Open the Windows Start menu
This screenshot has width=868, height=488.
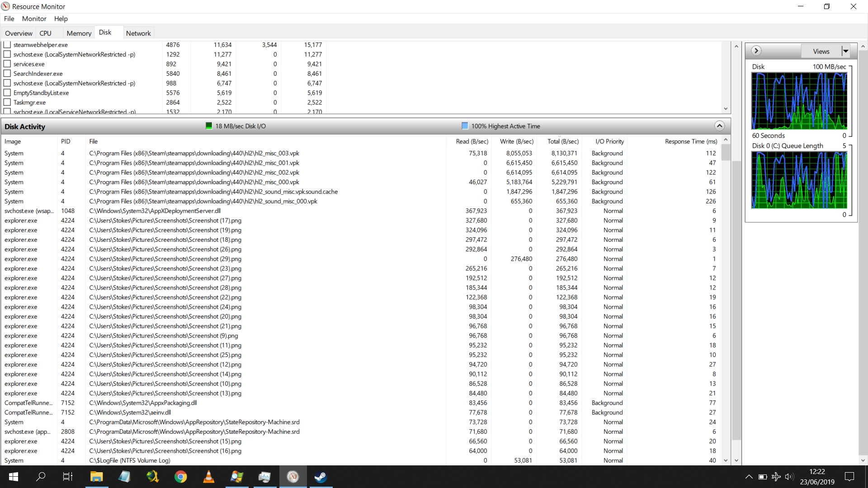pyautogui.click(x=13, y=477)
